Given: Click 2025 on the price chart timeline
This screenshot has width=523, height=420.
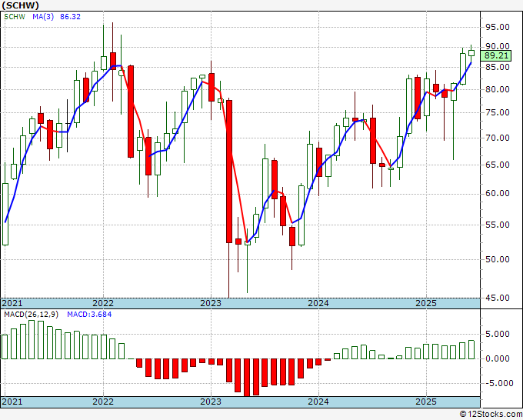Looking at the screenshot, I should click(x=426, y=303).
